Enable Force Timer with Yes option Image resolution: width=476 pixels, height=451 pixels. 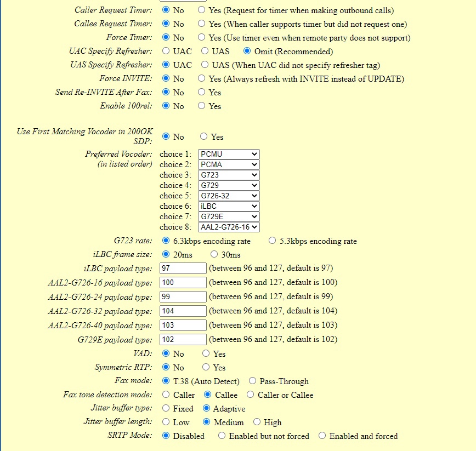[201, 37]
